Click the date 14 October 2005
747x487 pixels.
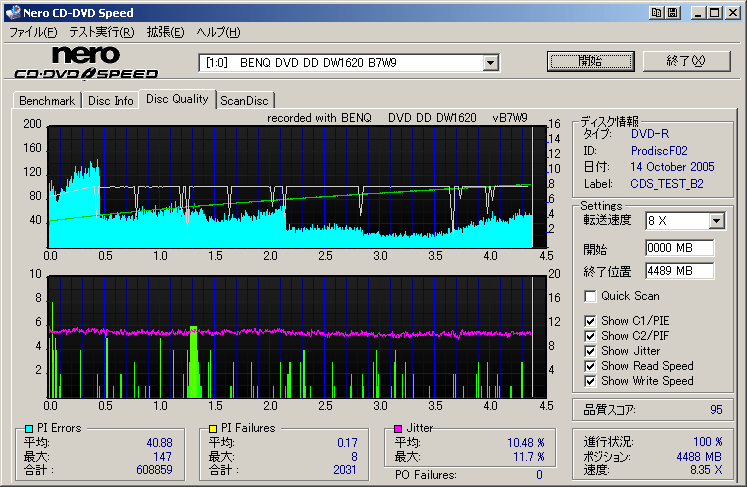(x=672, y=167)
